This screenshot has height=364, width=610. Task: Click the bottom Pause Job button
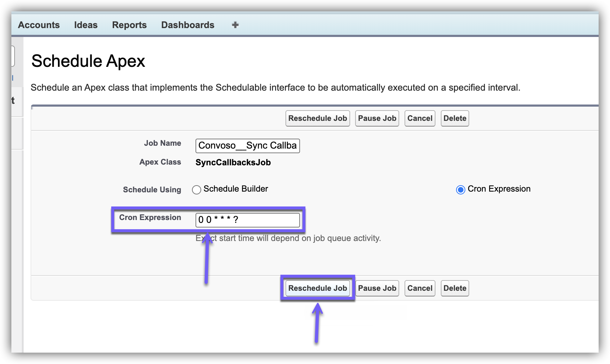377,288
